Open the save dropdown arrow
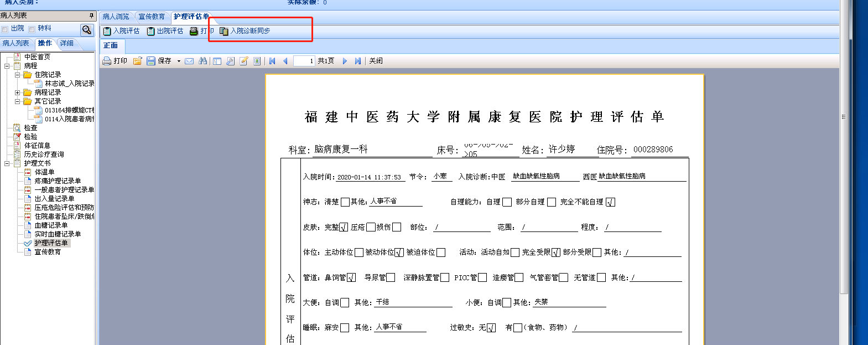Screen dimensions: 868x345 click(x=179, y=61)
